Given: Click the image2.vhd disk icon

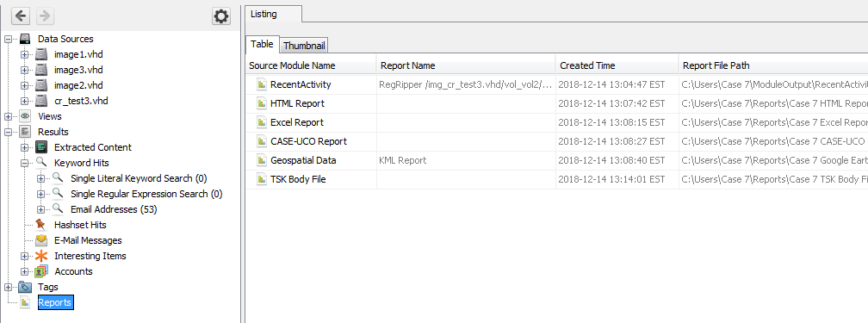Looking at the screenshot, I should (x=41, y=85).
